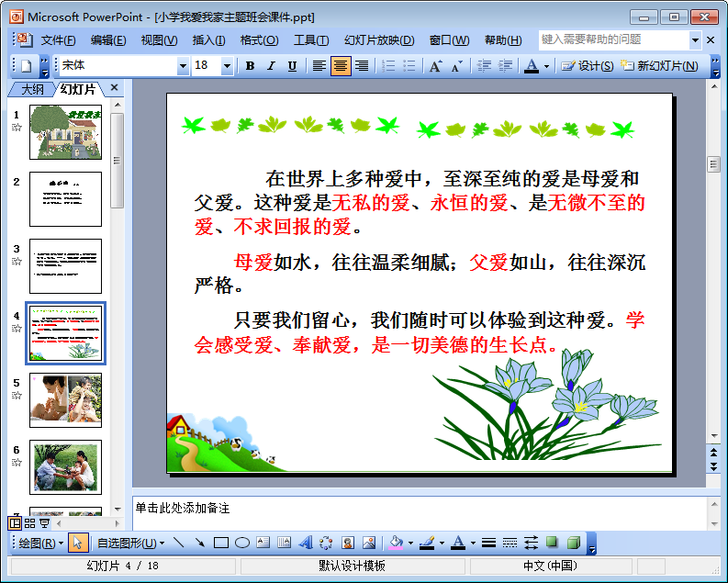Toggle bulleted list

[x=409, y=66]
